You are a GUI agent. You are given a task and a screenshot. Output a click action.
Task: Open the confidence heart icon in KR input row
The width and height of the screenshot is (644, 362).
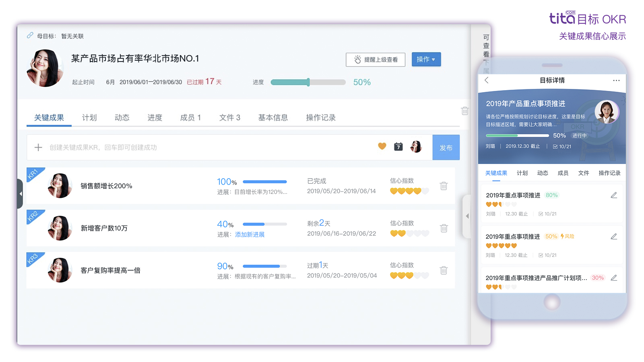click(382, 146)
